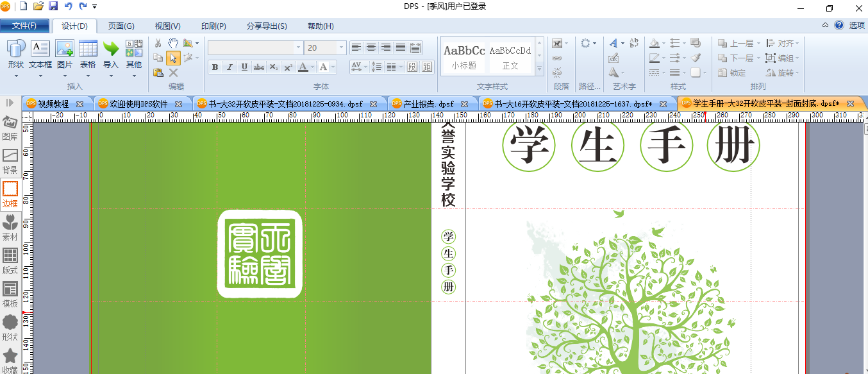Click the 锁定 lock button
The image size is (868, 374).
click(731, 72)
